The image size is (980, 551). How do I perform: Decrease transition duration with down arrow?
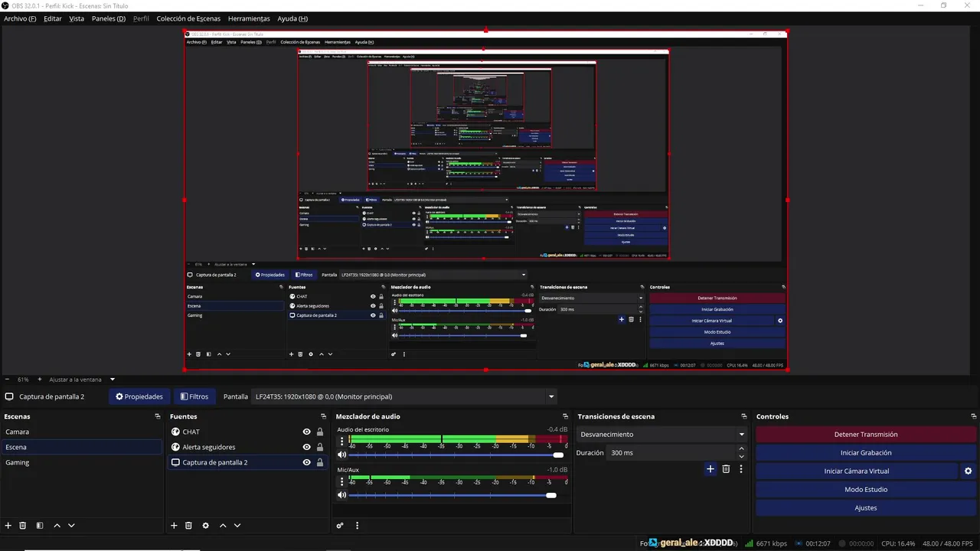coord(741,457)
